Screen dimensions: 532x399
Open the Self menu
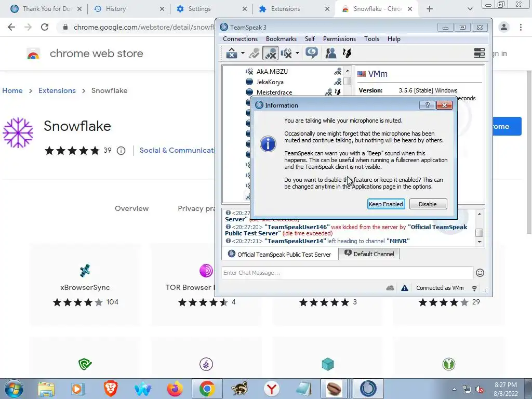[310, 38]
